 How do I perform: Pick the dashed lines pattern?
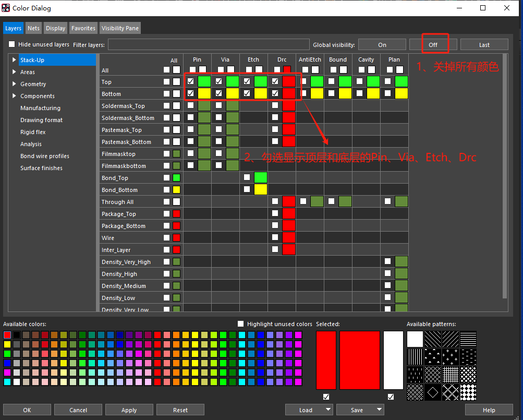click(468, 357)
